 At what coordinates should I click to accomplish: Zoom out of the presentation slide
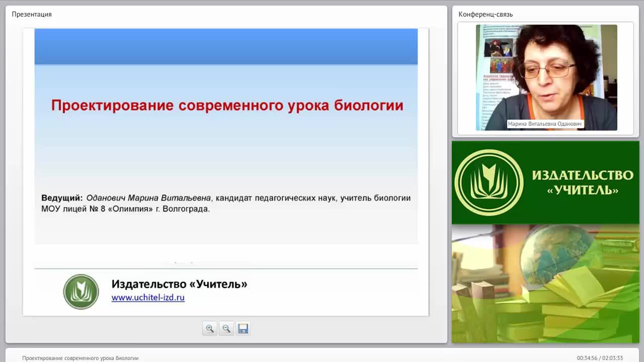226,328
